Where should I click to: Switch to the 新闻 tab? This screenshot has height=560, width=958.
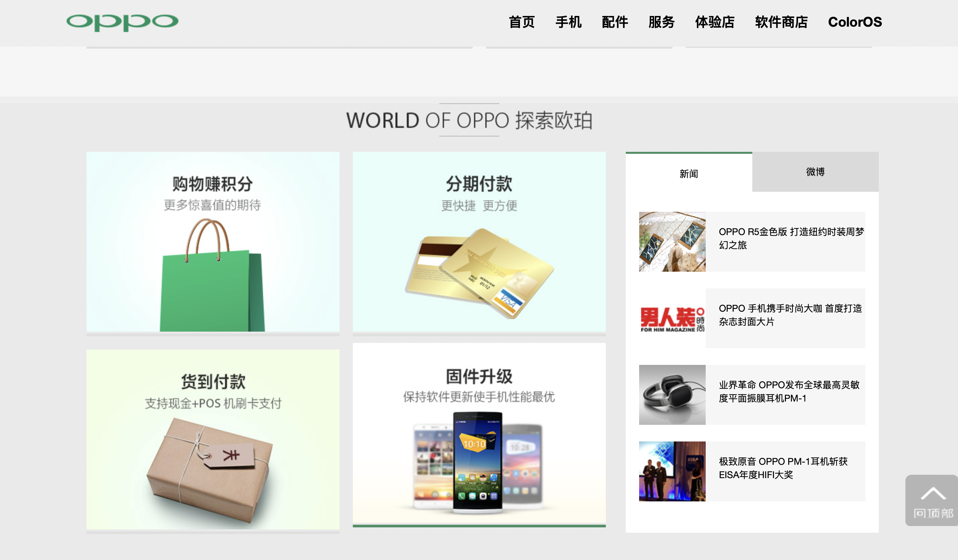[689, 174]
